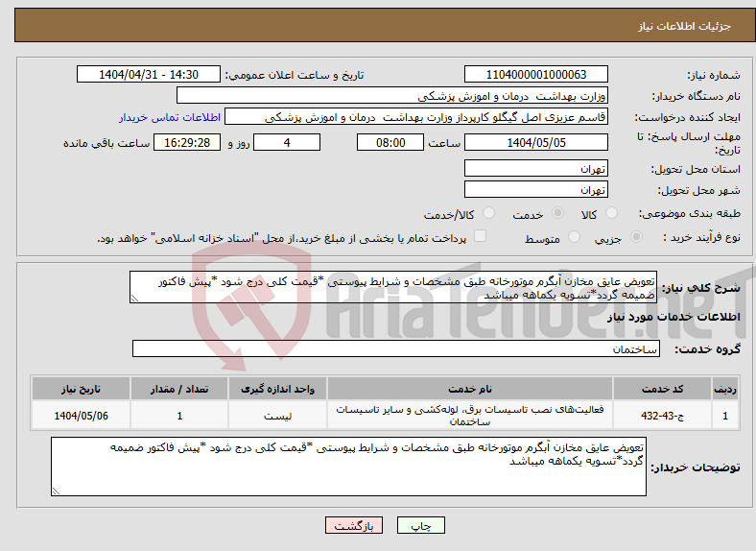This screenshot has height=551, width=756.
Task: Click the چاپ print button
Action: point(421,525)
